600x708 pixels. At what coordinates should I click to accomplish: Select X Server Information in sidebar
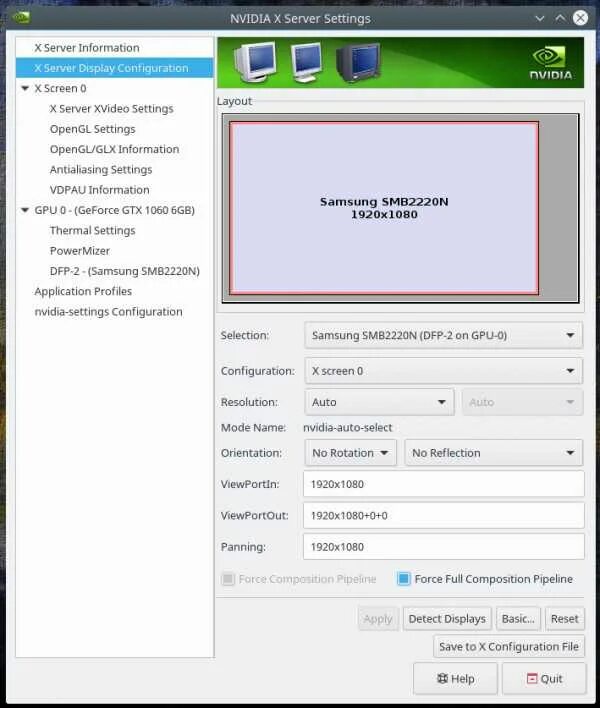pyautogui.click(x=87, y=47)
